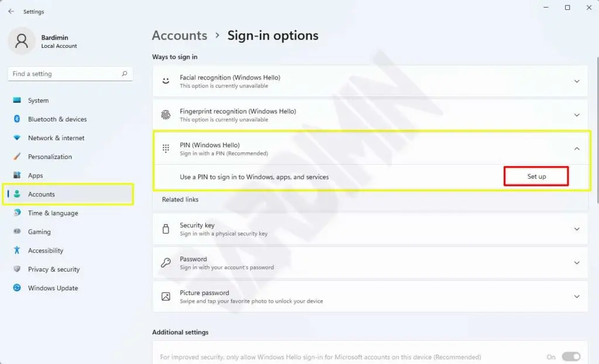The height and width of the screenshot is (364, 599).
Task: Click the Set up PIN button
Action: coord(536,176)
